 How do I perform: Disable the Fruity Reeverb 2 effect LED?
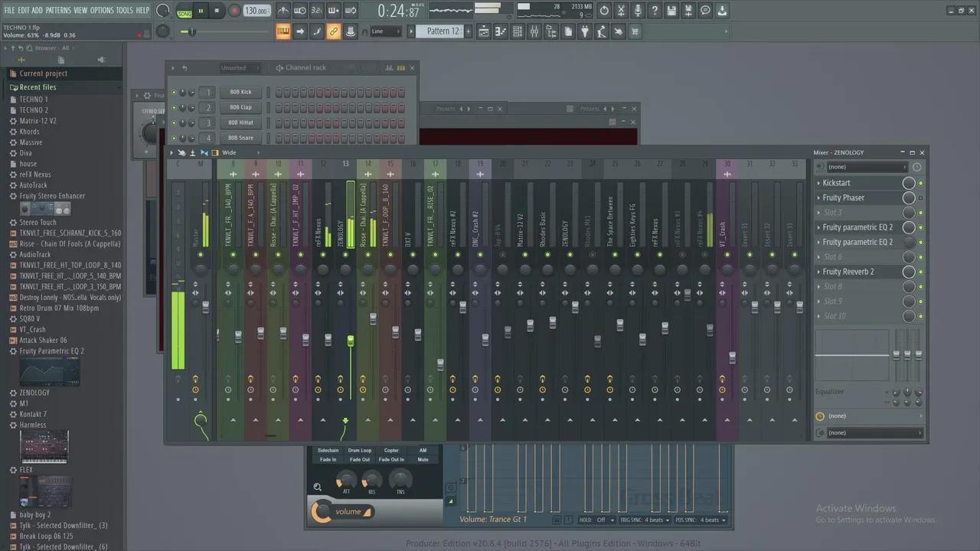click(920, 272)
